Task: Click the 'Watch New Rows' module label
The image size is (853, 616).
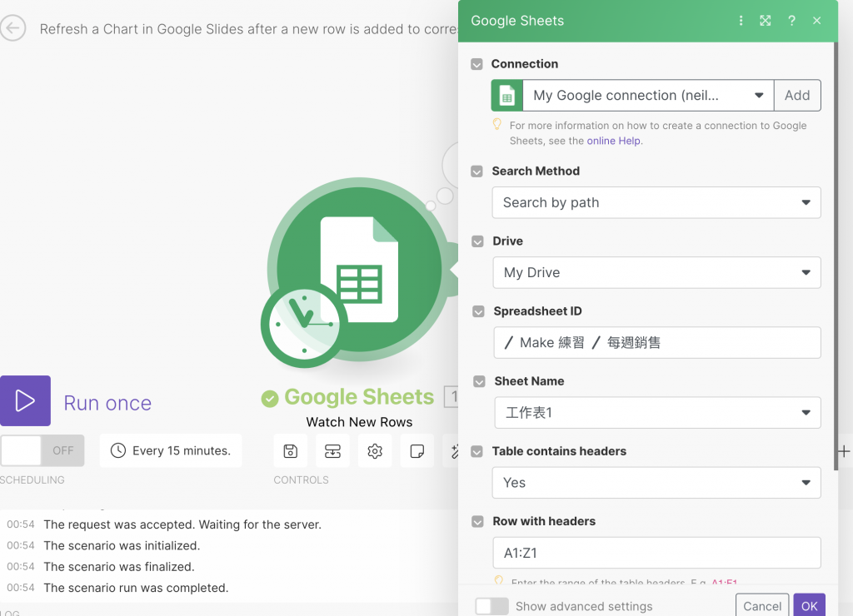Action: tap(359, 422)
